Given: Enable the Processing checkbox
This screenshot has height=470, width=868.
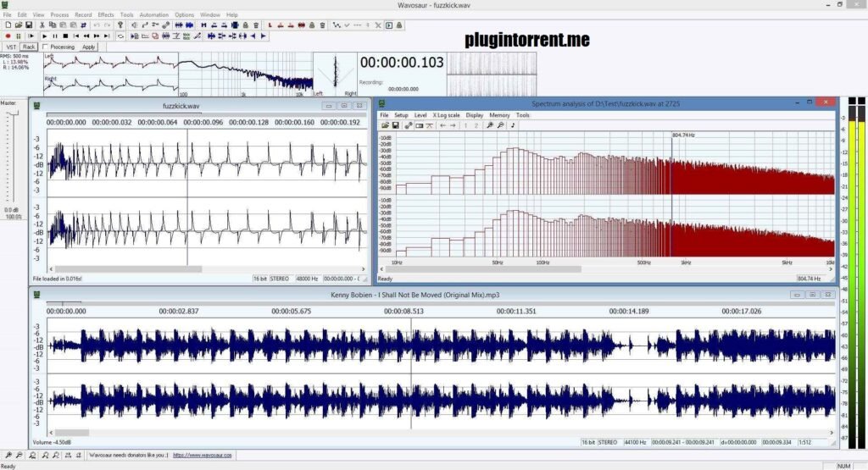Looking at the screenshot, I should coord(46,47).
